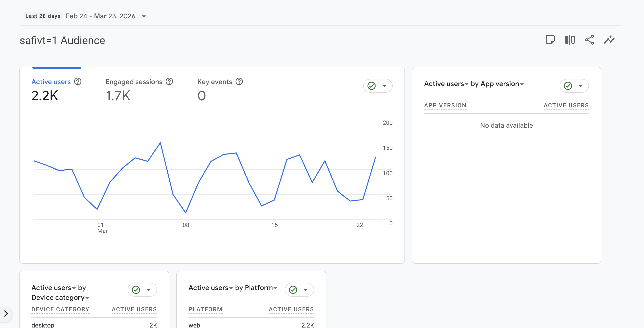Open Platform dimension dropdown
Viewport: 644px width, 328px height.
275,288
